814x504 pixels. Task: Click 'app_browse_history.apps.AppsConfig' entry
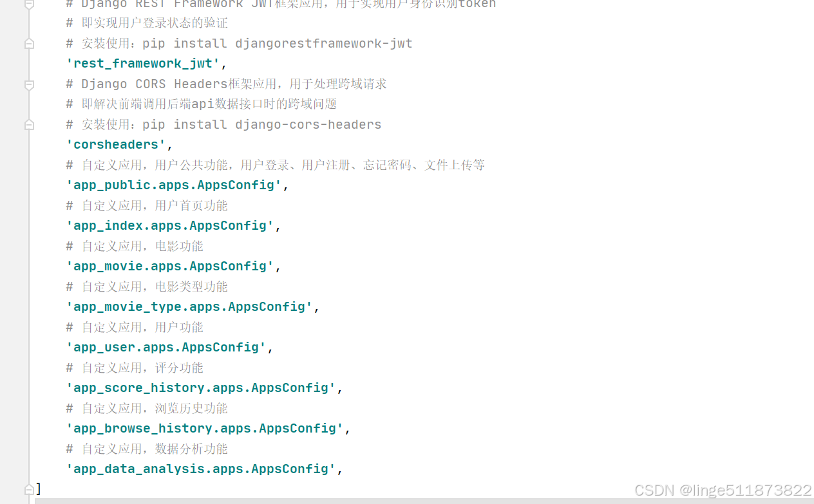[x=205, y=429]
